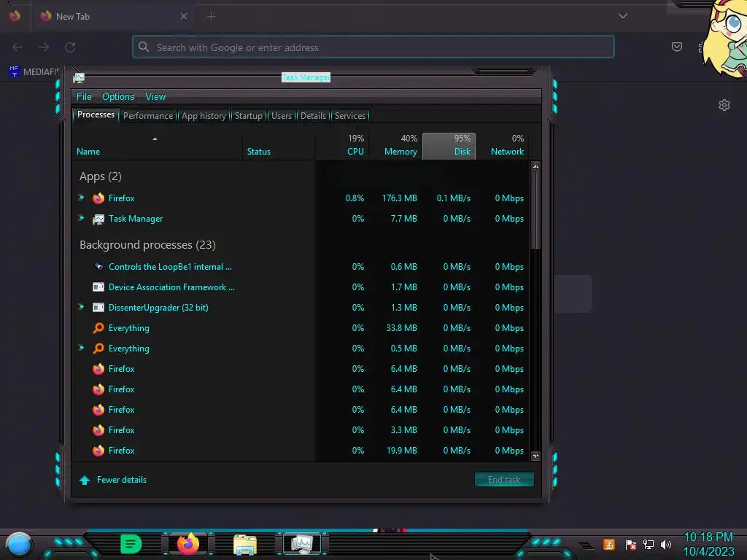
Task: Click the process list scrollbar thumb
Action: [535, 210]
